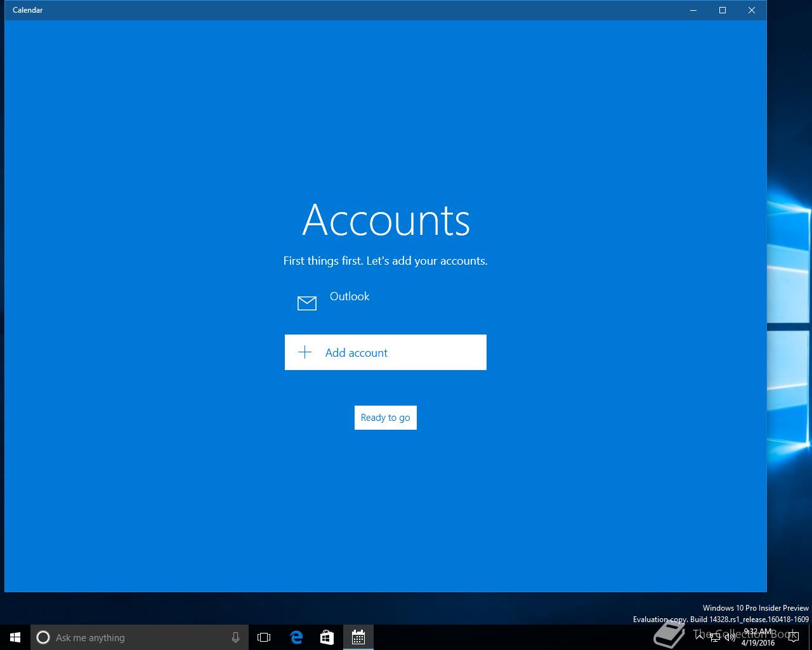The image size is (812, 650).
Task: Click the Add account button
Action: [386, 352]
